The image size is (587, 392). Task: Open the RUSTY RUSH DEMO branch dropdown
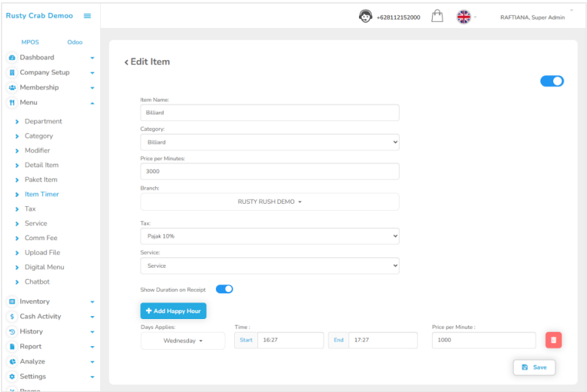click(x=269, y=202)
